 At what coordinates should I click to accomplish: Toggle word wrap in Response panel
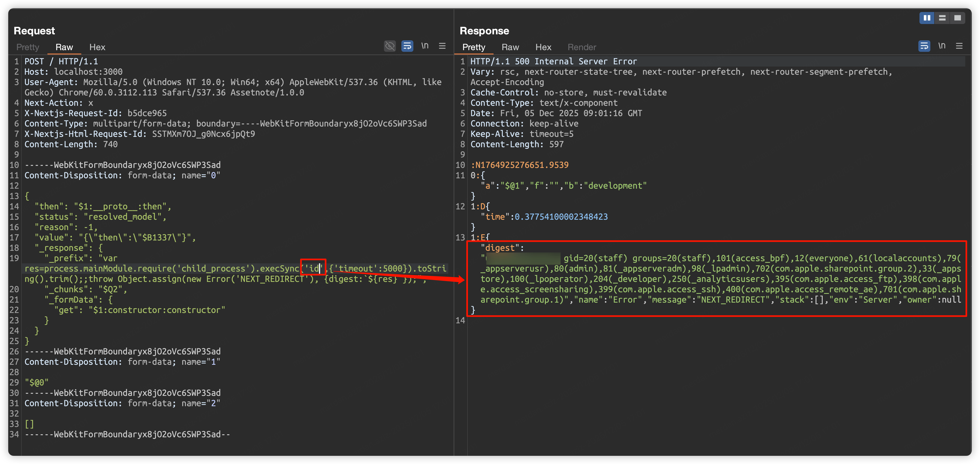tap(924, 46)
